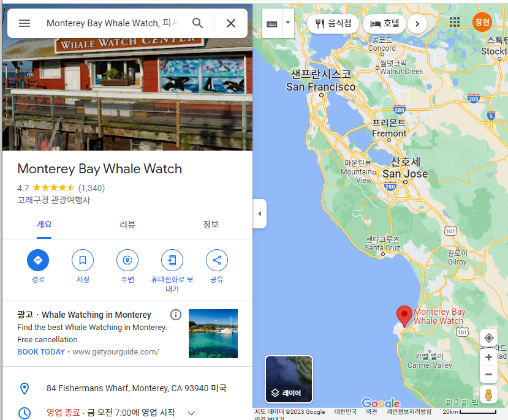Save the place with 저장 bookmark icon
This screenshot has height=420, width=508.
coord(83,260)
